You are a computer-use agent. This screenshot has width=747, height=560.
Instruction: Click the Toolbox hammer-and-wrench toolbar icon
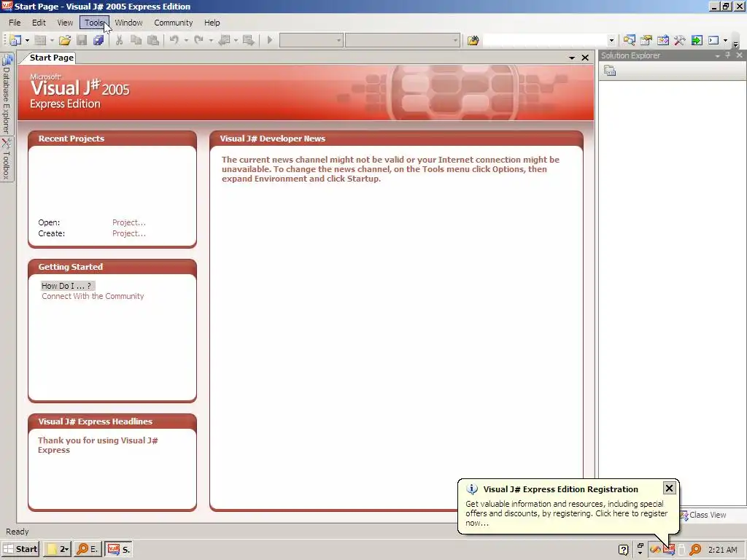click(x=680, y=41)
